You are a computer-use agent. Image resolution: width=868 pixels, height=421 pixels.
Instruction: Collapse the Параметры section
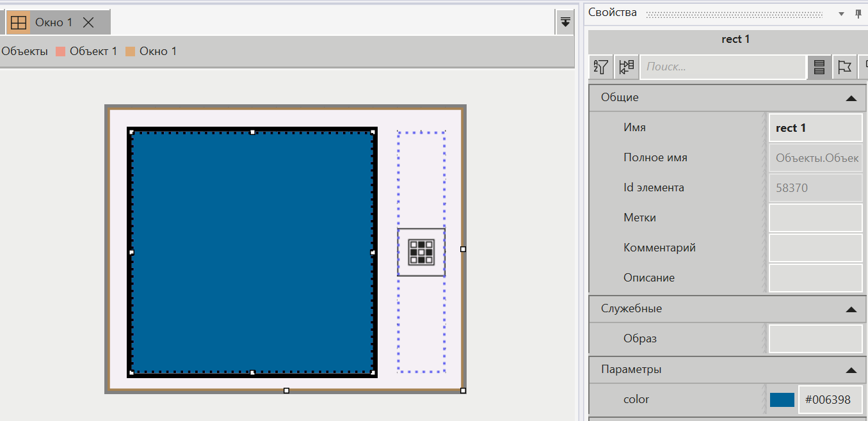851,370
